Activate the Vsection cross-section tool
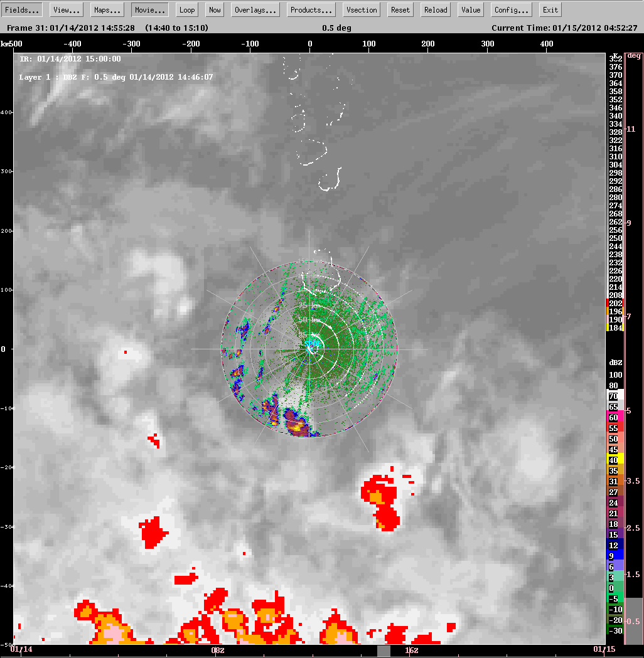Image resolution: width=644 pixels, height=658 pixels. click(x=361, y=9)
